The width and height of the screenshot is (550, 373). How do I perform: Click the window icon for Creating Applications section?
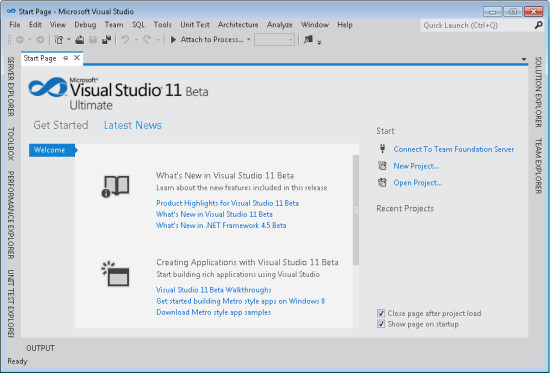115,274
